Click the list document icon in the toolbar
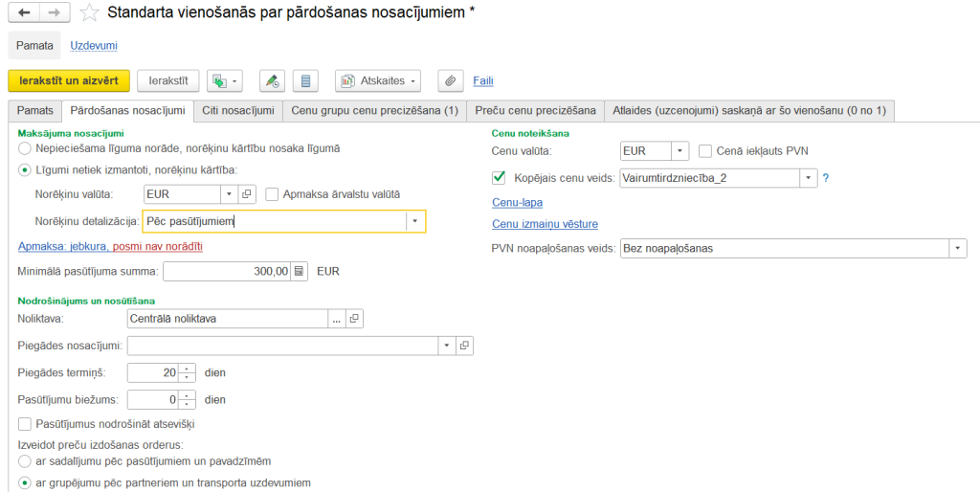 point(305,80)
